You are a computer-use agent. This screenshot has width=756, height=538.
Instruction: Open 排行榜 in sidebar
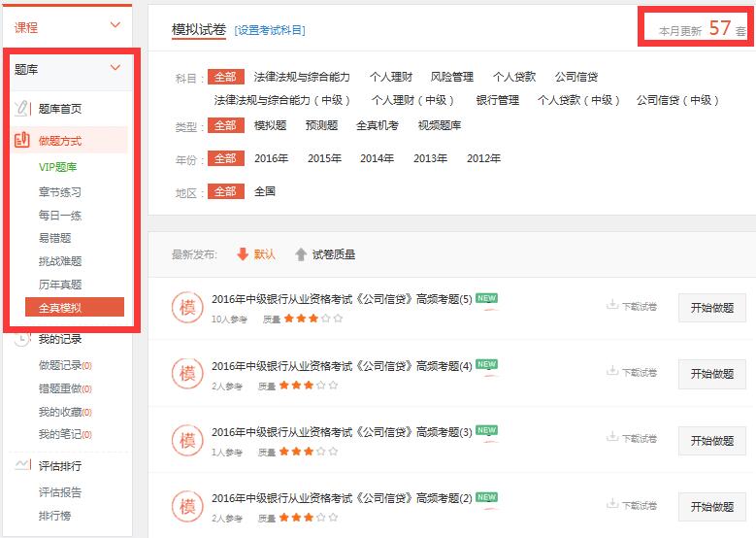[54, 516]
